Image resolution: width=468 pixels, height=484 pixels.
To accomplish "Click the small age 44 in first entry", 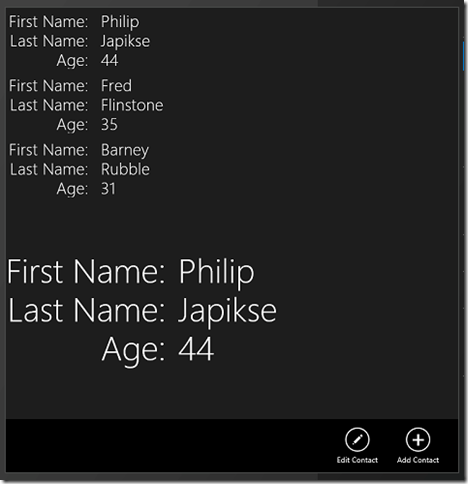I will pyautogui.click(x=110, y=60).
